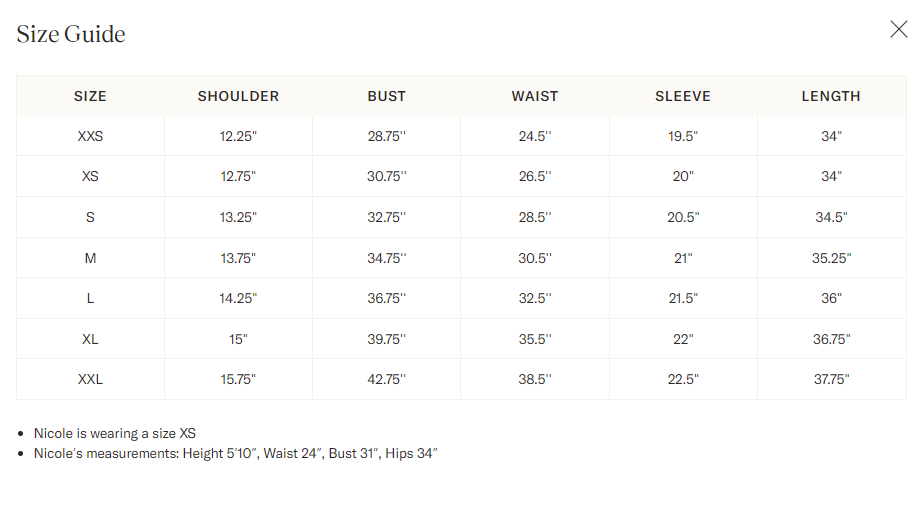Click the L bust value 36.75"

pos(386,298)
